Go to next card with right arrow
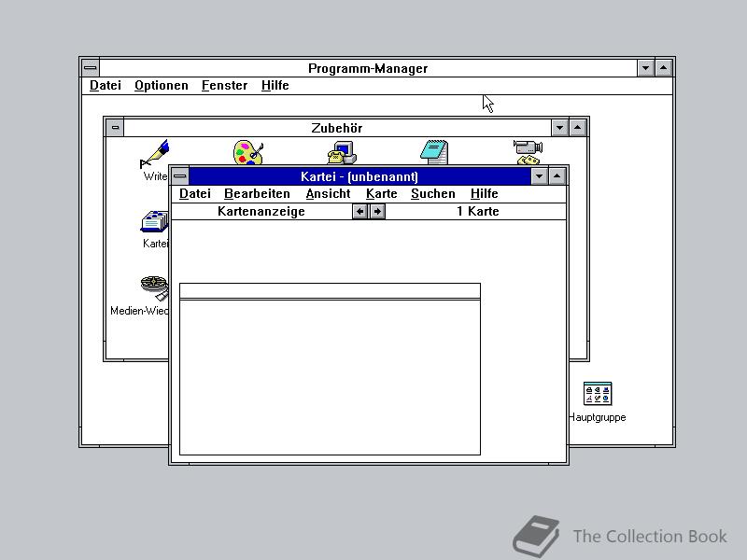747x560 pixels. [x=377, y=212]
